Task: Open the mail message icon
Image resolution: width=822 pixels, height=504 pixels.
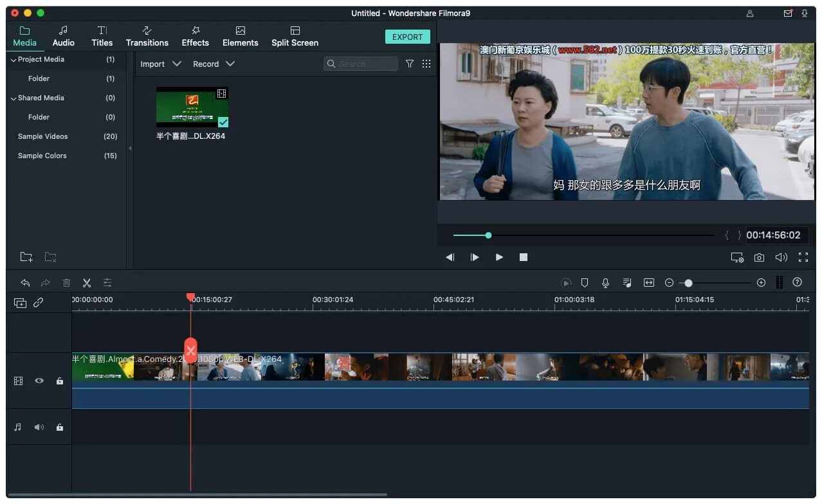Action: click(x=788, y=13)
